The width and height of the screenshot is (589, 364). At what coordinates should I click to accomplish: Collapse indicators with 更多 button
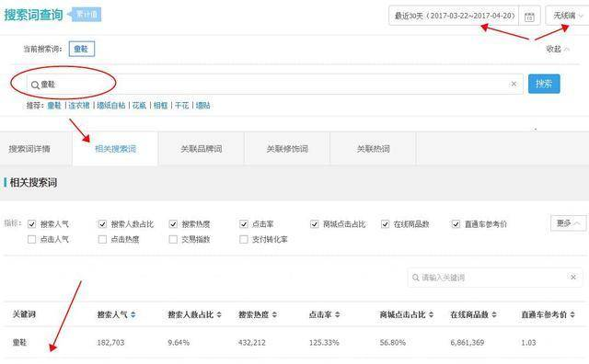coord(568,222)
